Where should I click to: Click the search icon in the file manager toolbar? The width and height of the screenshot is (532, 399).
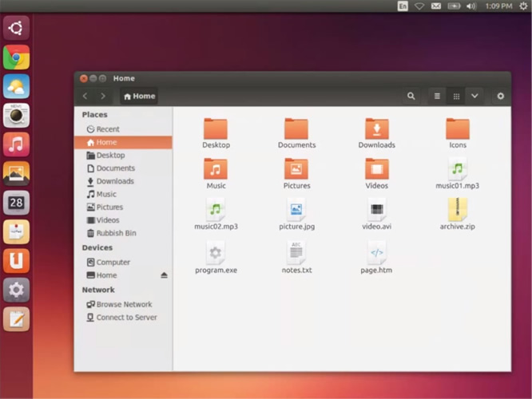click(x=411, y=96)
